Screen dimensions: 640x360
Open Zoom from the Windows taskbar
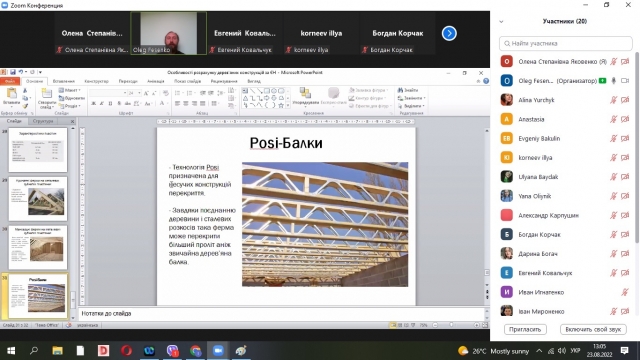coord(218,351)
